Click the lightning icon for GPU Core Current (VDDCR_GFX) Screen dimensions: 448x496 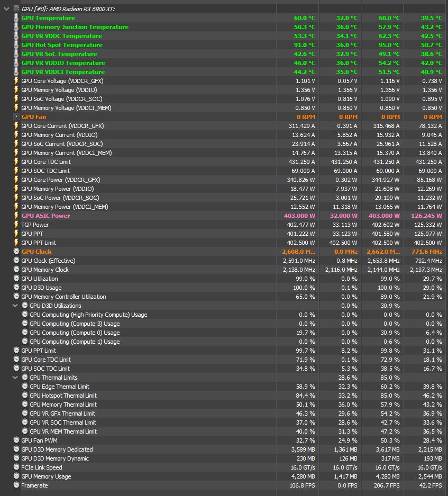tap(16, 126)
